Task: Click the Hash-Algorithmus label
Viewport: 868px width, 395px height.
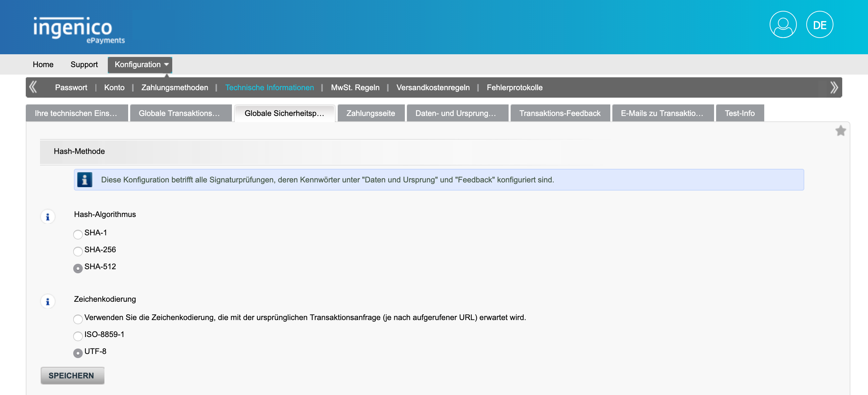Action: 105,214
